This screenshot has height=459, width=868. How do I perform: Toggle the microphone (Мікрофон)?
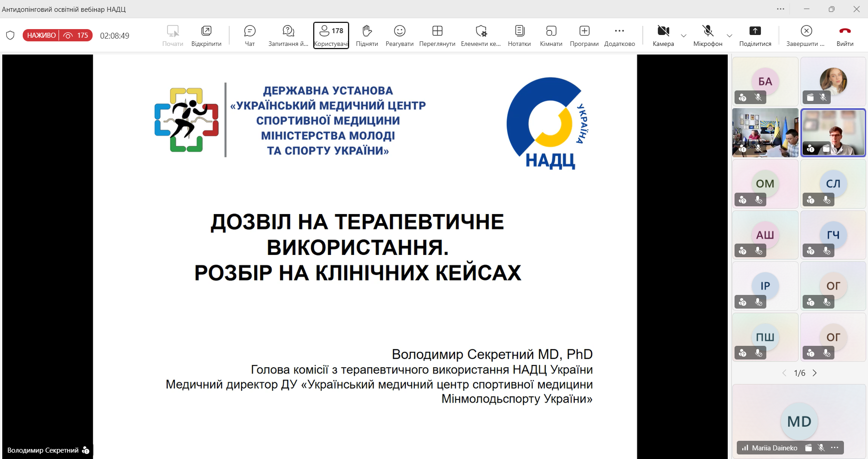click(x=708, y=35)
